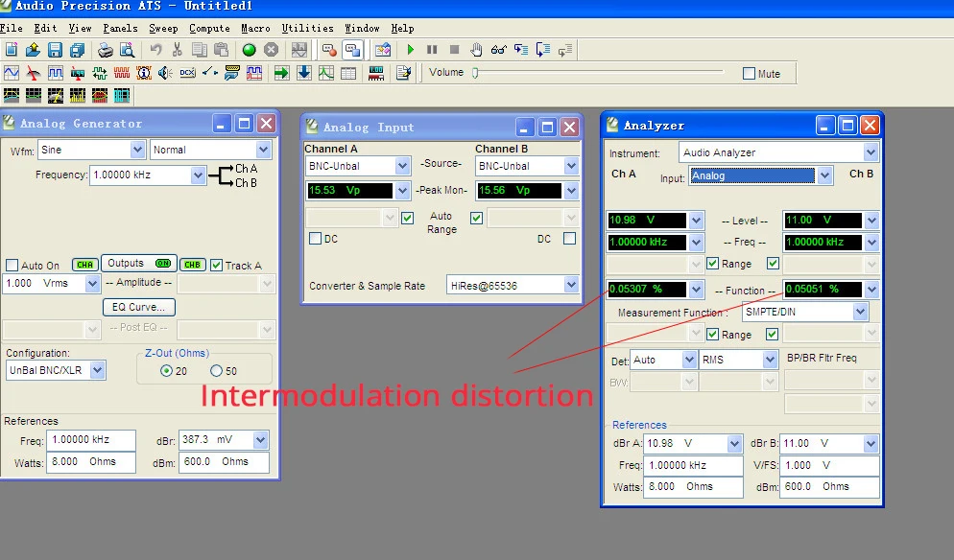Image resolution: width=954 pixels, height=560 pixels.
Task: Open the Panels menu
Action: pos(120,28)
